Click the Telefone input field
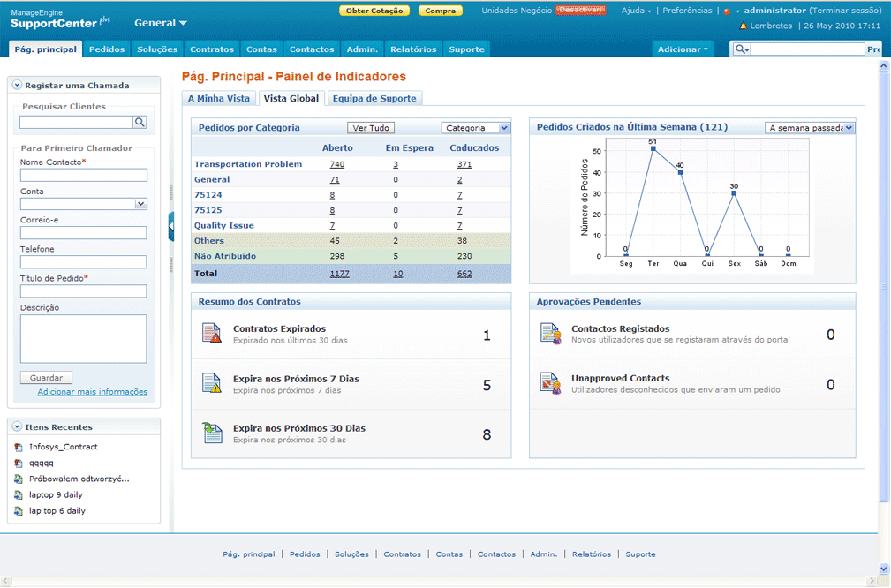Screen dimensions: 891x588 tap(84, 262)
